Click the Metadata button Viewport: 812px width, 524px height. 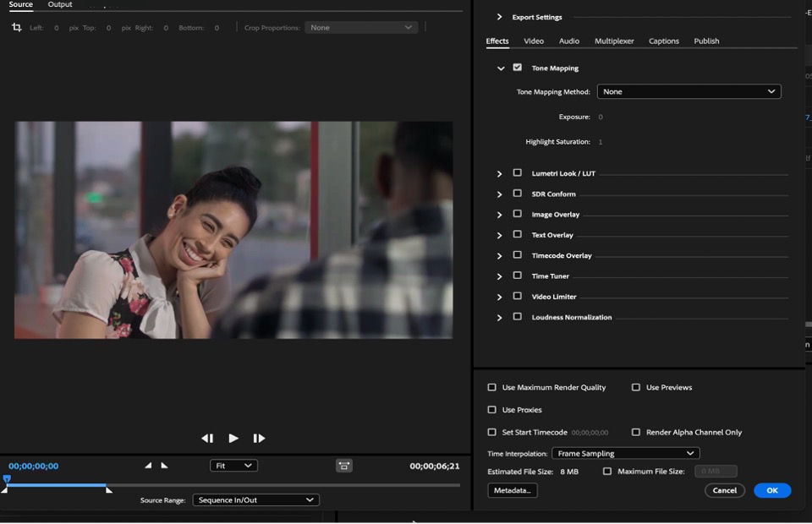point(513,490)
